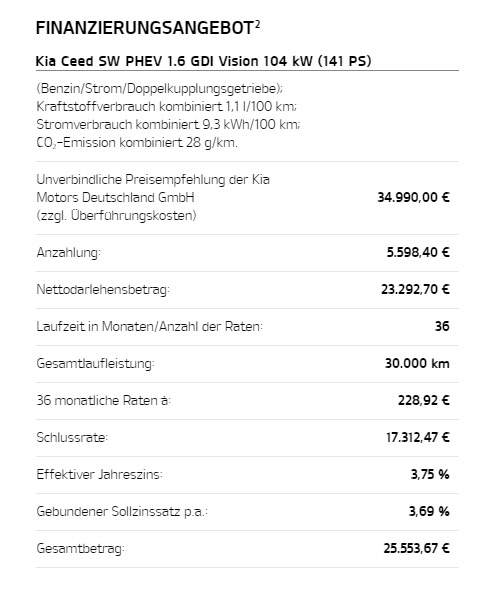
Task: Click the 3,69 % Sollzinssatz value
Action: [429, 512]
